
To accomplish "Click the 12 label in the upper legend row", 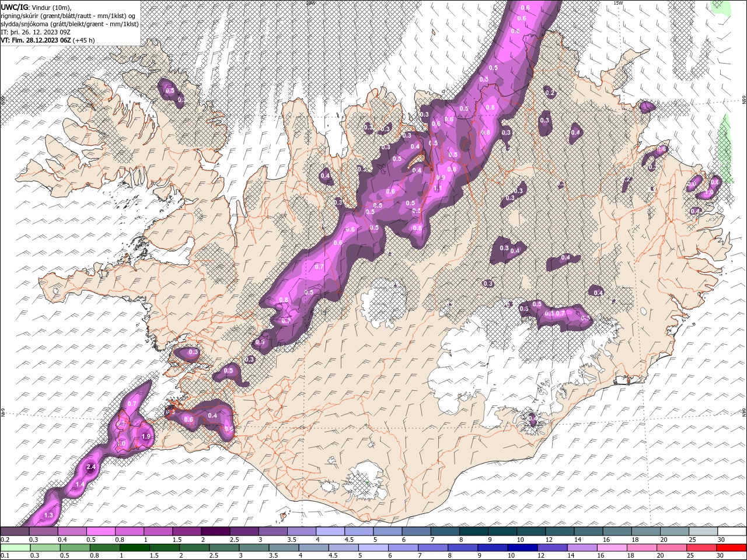I will [x=549, y=539].
